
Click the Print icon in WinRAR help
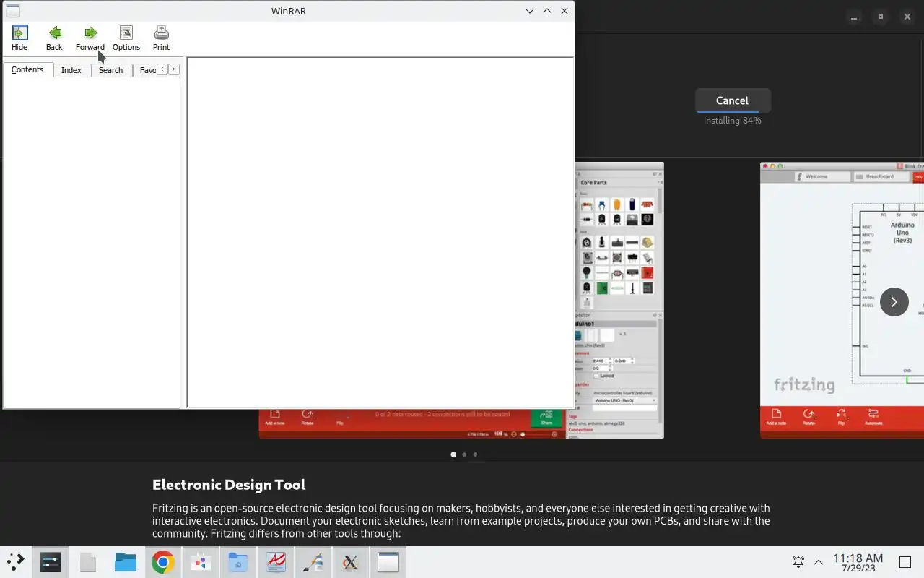click(x=161, y=38)
